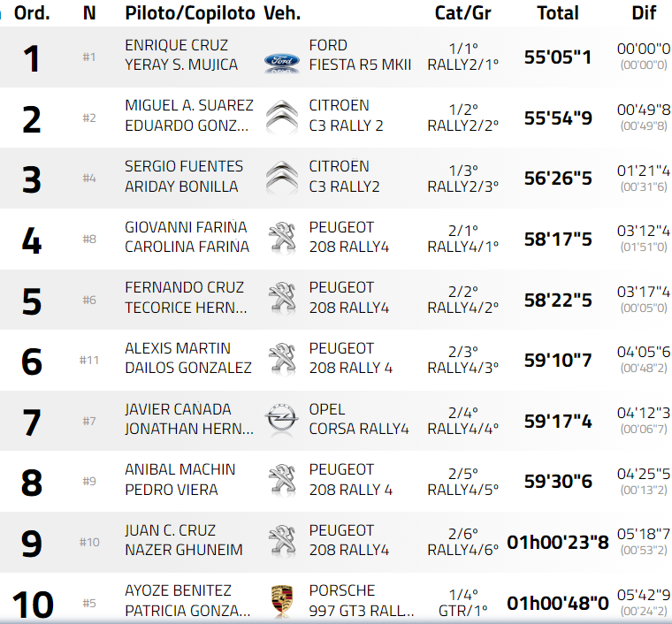
Task: Click Peugeot logo beside Juan C. Cruz
Action: point(282,540)
